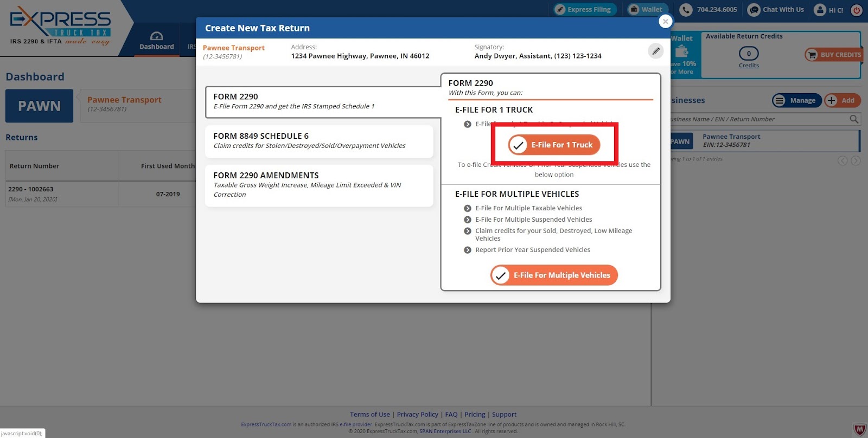The height and width of the screenshot is (438, 868).
Task: Click the E-File For Multiple Suspended Vehicles item
Action: coord(533,220)
